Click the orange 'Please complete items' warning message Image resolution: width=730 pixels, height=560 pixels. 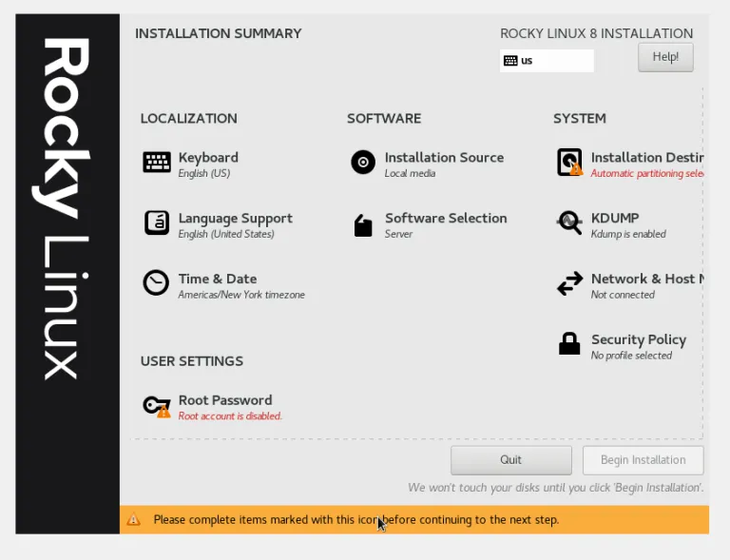click(356, 519)
